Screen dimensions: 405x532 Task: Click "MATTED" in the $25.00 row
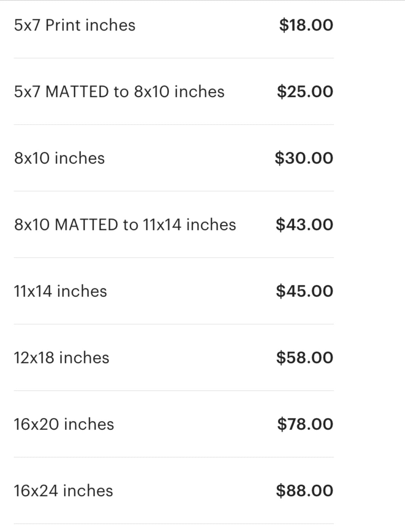tap(77, 92)
